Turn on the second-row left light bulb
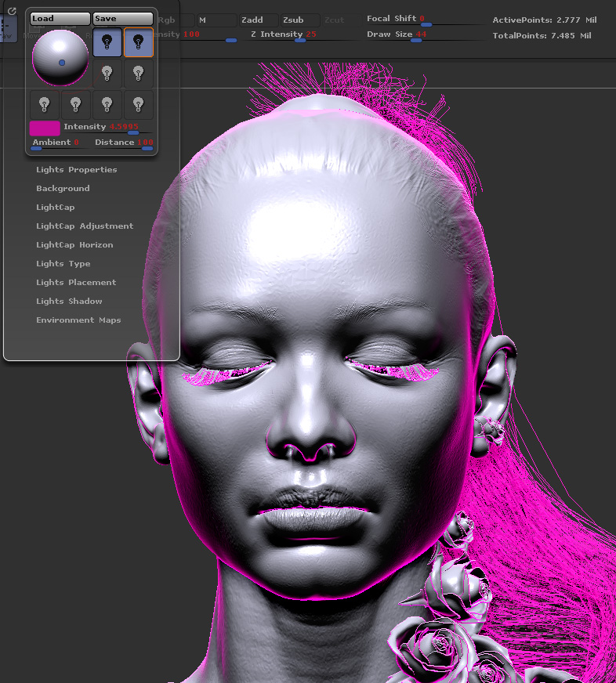Viewport: 616px width, 683px height. 107,74
